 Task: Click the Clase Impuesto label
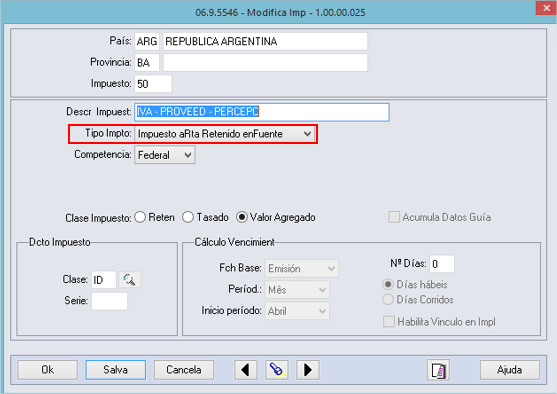coord(98,218)
